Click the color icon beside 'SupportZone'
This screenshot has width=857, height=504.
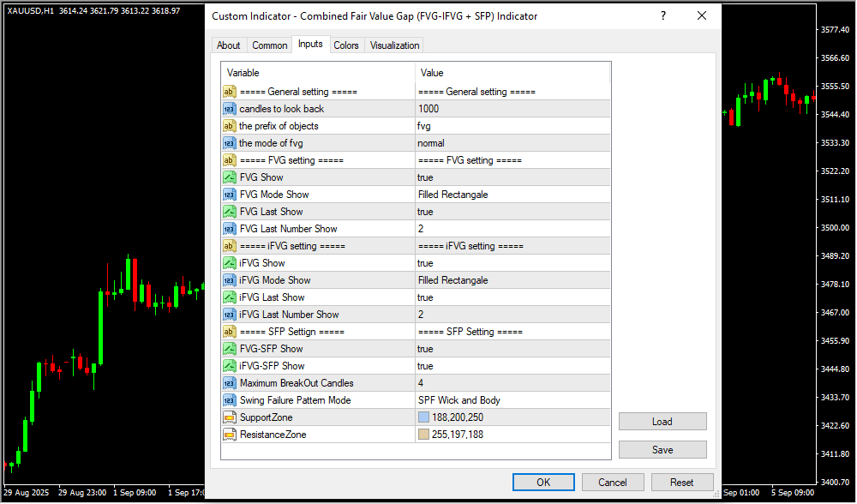coord(229,417)
